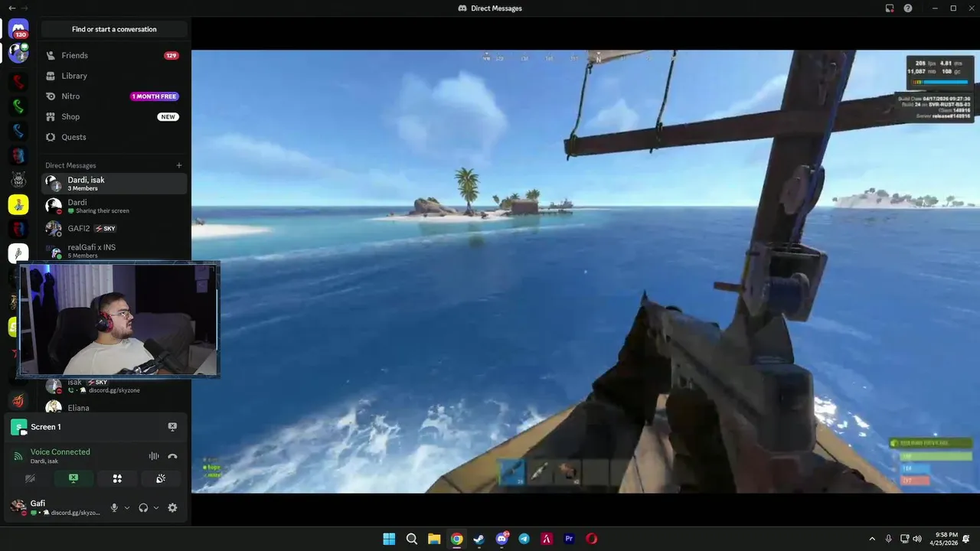
Task: Click Voice Connected status text
Action: click(60, 452)
